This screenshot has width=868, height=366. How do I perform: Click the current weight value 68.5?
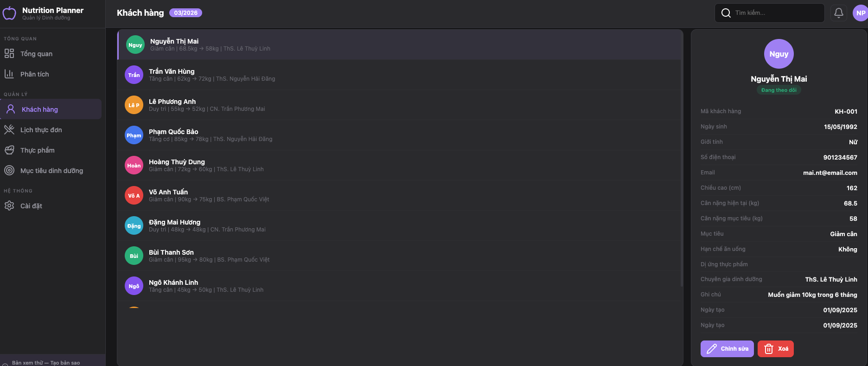tap(850, 203)
